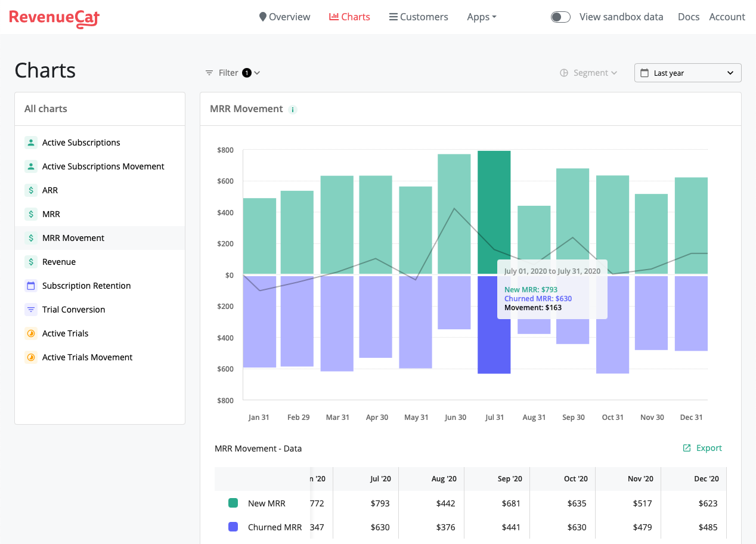Open the Filter dropdown

[233, 73]
